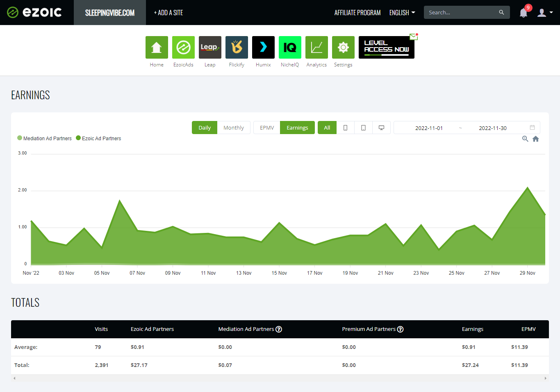Click the 29 Nov axis label
The height and width of the screenshot is (392, 560).
coord(527,273)
